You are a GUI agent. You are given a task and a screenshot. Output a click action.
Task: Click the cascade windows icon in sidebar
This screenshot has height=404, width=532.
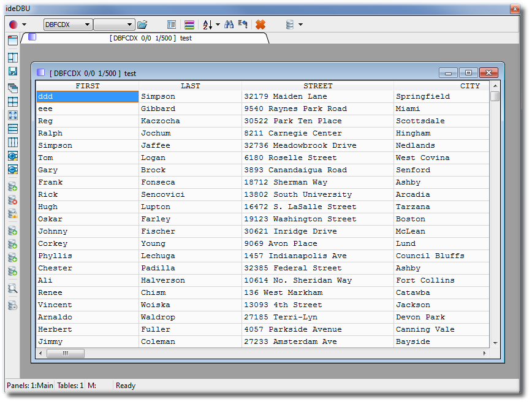pos(13,88)
